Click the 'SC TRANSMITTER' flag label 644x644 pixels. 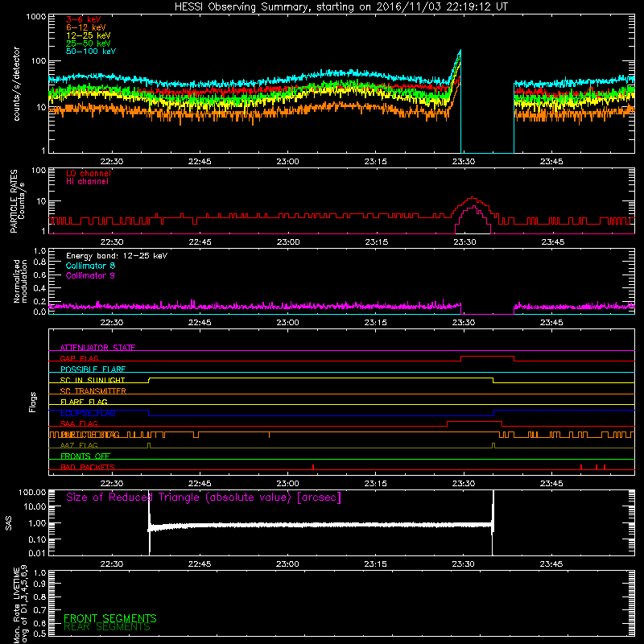[93, 391]
